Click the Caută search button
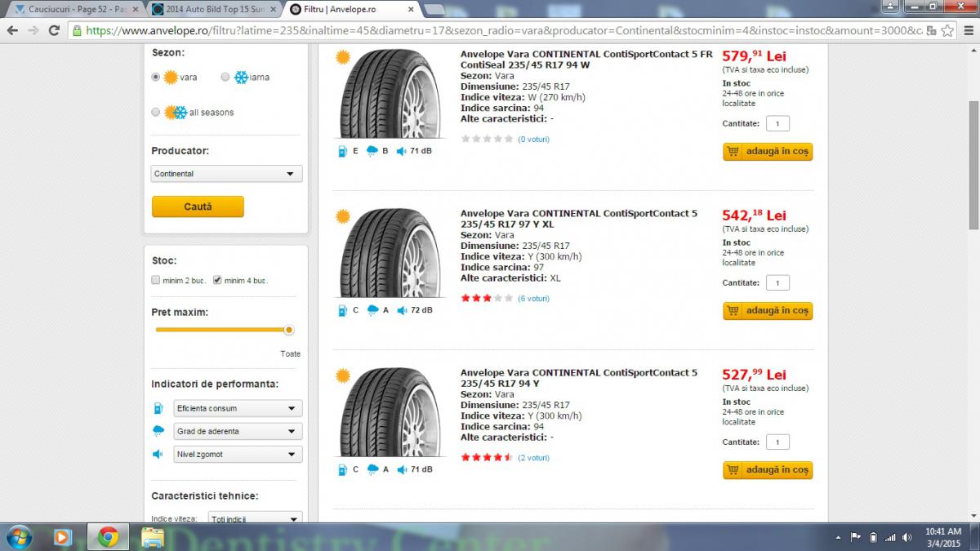The height and width of the screenshot is (551, 980). (x=198, y=207)
